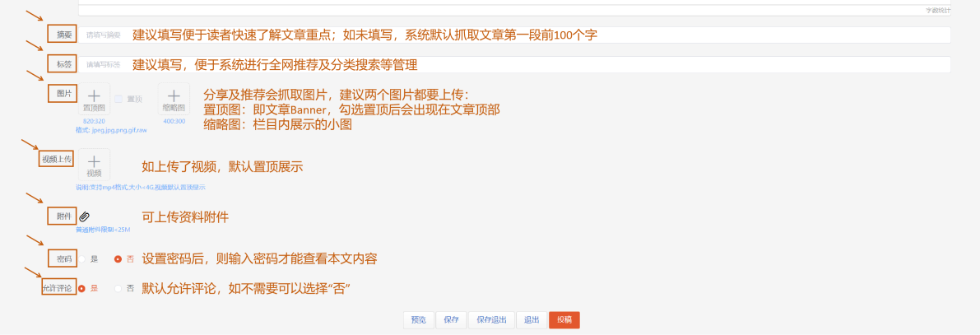Image resolution: width=980 pixels, height=335 pixels.
Task: Select 是 radio for 密码
Action: pyautogui.click(x=81, y=258)
